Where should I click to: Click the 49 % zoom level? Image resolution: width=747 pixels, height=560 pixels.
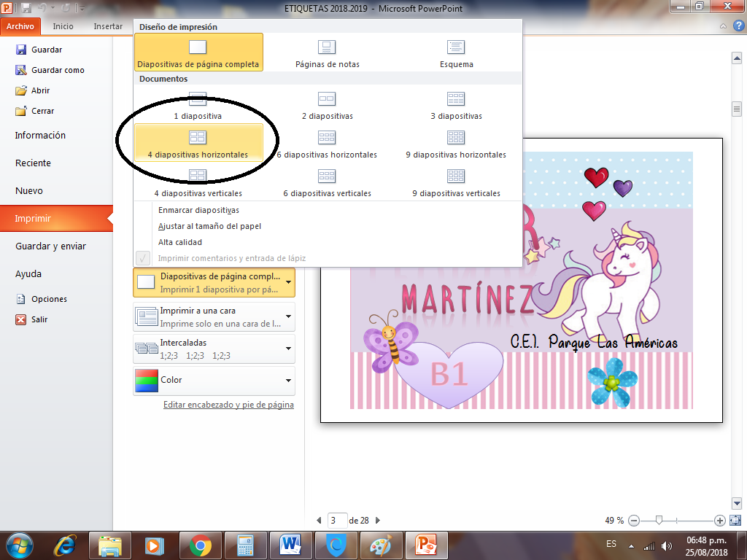pyautogui.click(x=614, y=521)
